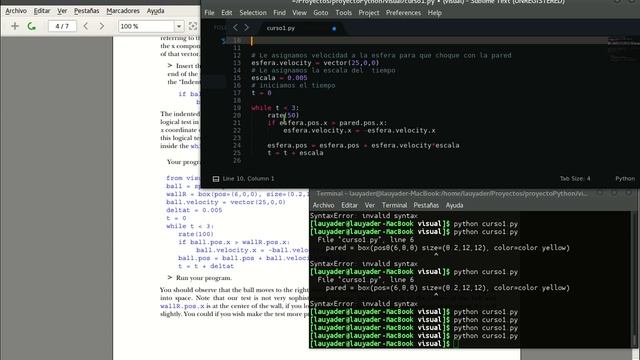Open Python syntax selector in status bar
The height and width of the screenshot is (360, 640).
(625, 178)
